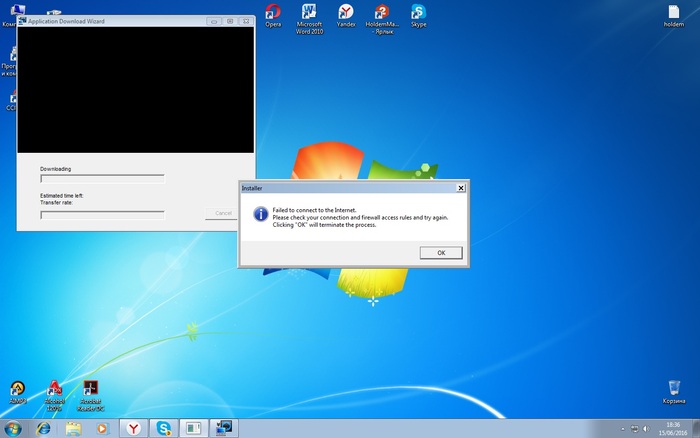Open the holdem file on the desktop
700x438 pixels.
coord(675,12)
